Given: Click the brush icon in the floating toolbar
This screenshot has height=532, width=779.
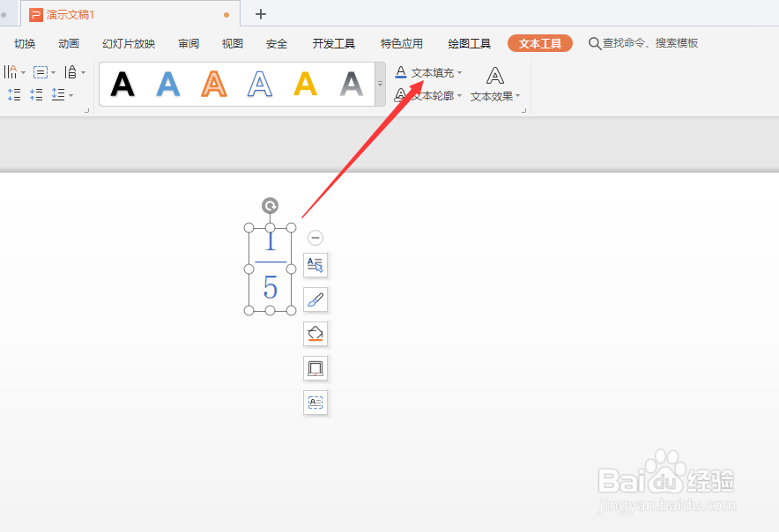Looking at the screenshot, I should pyautogui.click(x=315, y=299).
